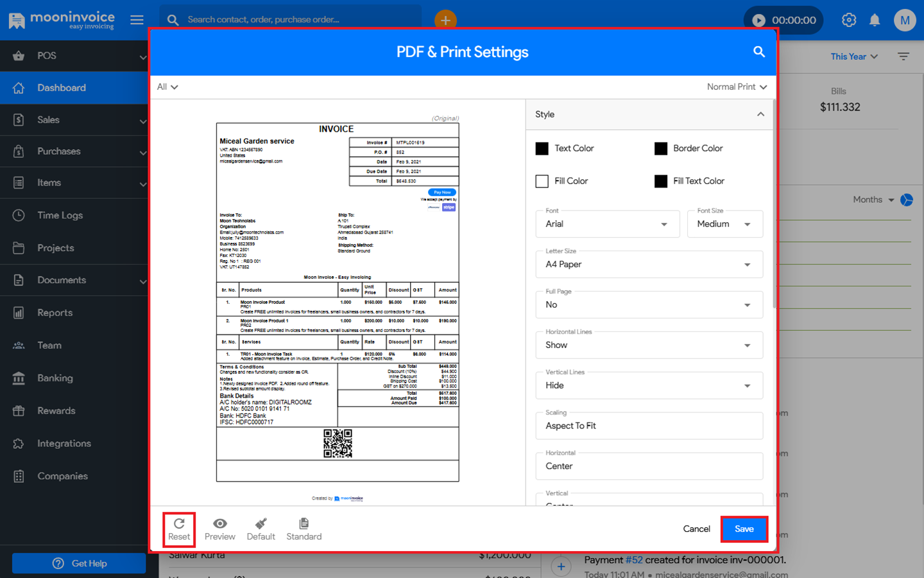Image resolution: width=924 pixels, height=578 pixels.
Task: Click the orange quick-add plus button
Action: [445, 20]
